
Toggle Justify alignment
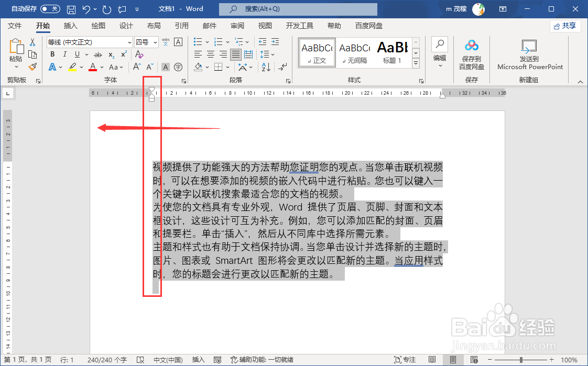tap(236, 54)
